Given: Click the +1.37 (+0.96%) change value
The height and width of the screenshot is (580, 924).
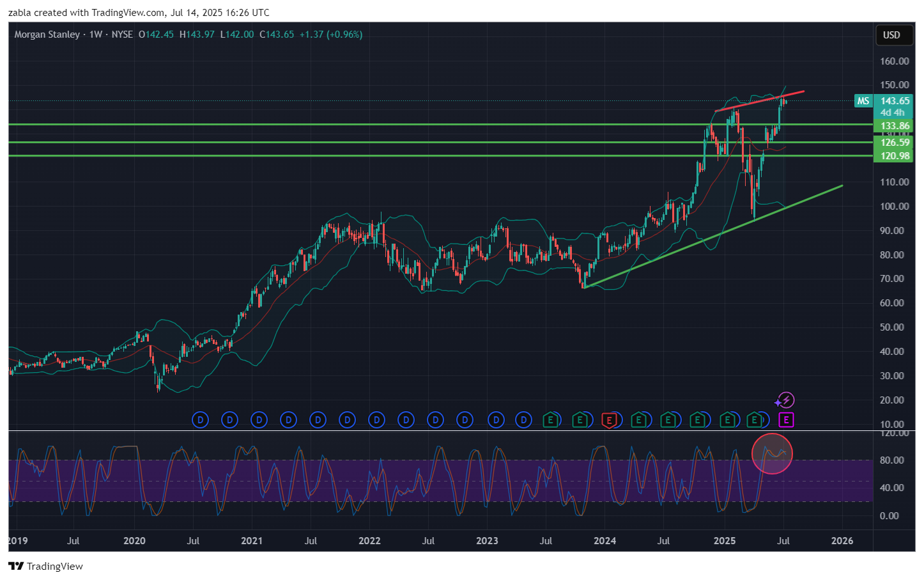Looking at the screenshot, I should coord(331,35).
